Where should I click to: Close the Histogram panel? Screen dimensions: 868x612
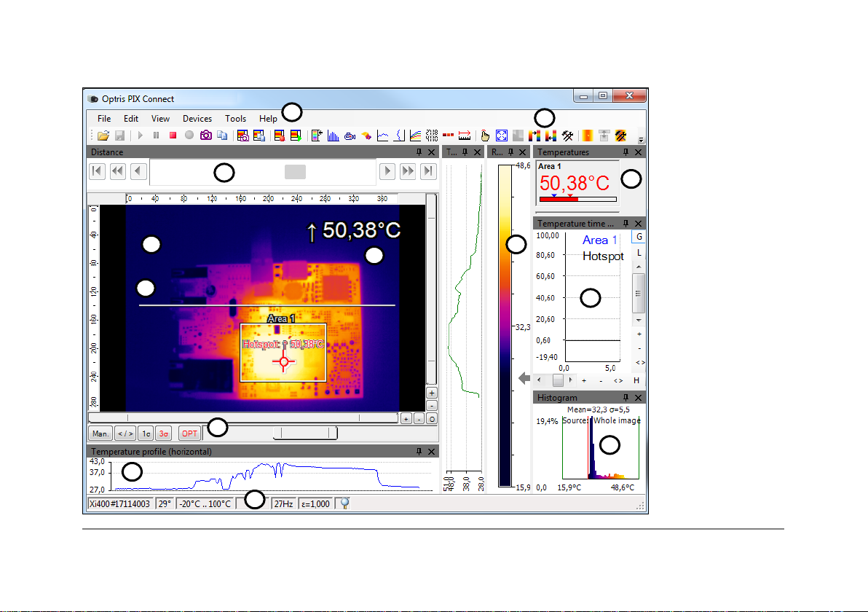click(639, 398)
